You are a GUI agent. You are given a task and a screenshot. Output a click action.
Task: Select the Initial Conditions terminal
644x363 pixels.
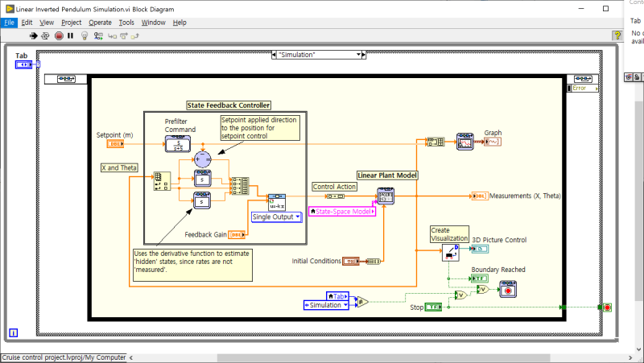(x=351, y=261)
